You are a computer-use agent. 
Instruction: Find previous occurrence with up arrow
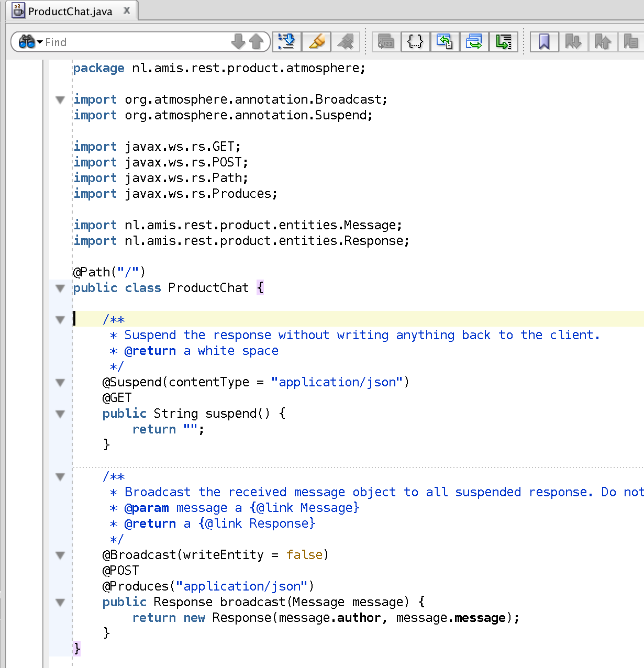click(x=257, y=42)
